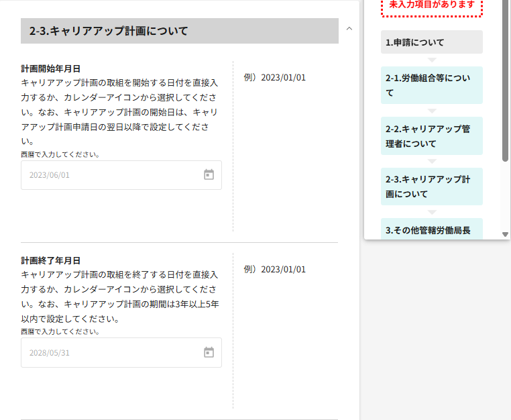Click the 計画開始年月日 field label
This screenshot has height=420, width=511.
51,68
